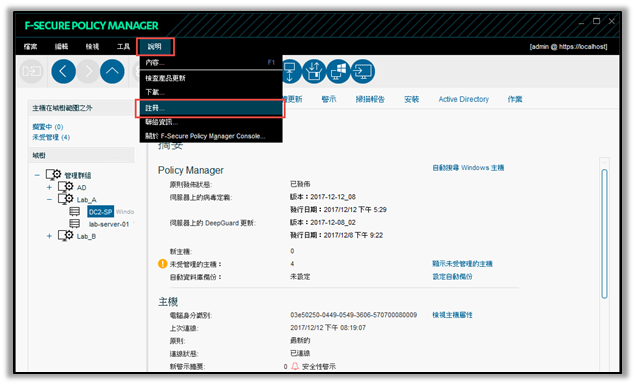Collapse the 管理群組 root tree node
The width and height of the screenshot is (635, 385).
(x=37, y=175)
